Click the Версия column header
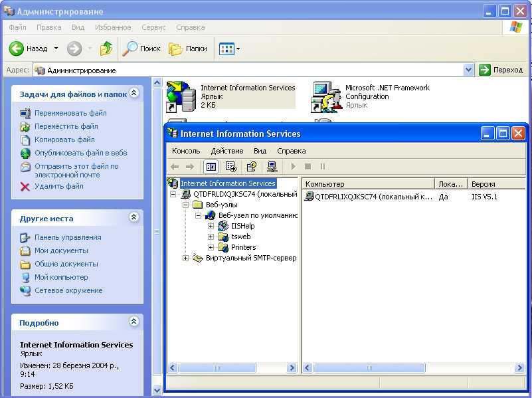 (496, 184)
